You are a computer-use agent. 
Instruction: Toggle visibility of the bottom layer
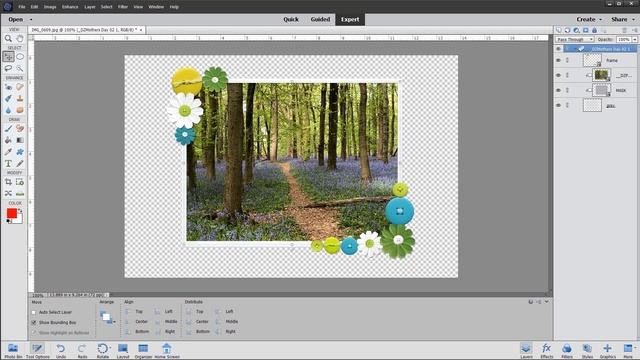point(559,105)
